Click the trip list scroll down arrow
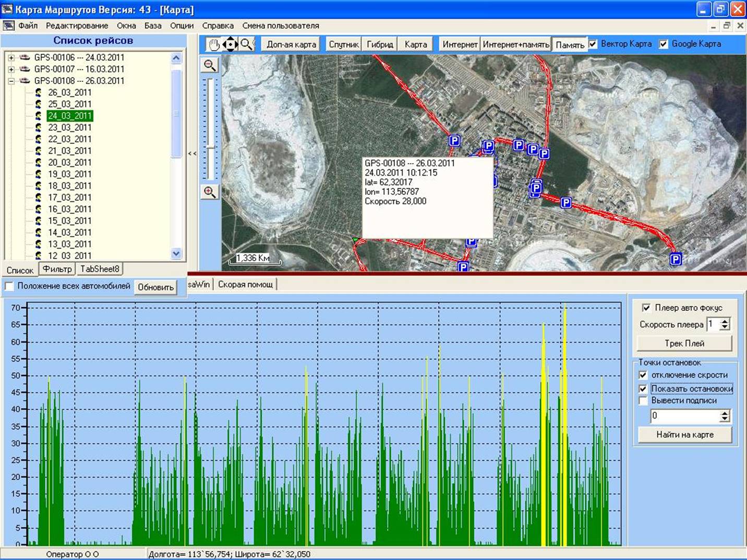The image size is (747, 560). point(176,254)
